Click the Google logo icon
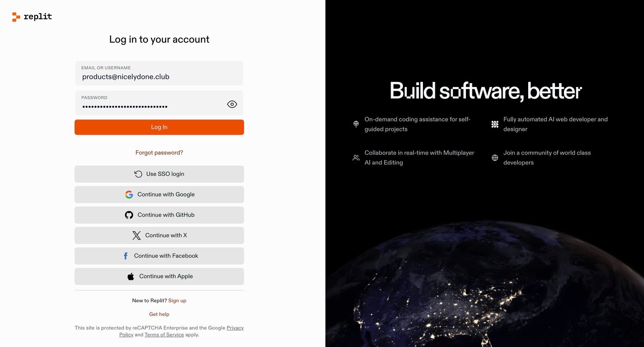This screenshot has width=644, height=347. click(129, 194)
